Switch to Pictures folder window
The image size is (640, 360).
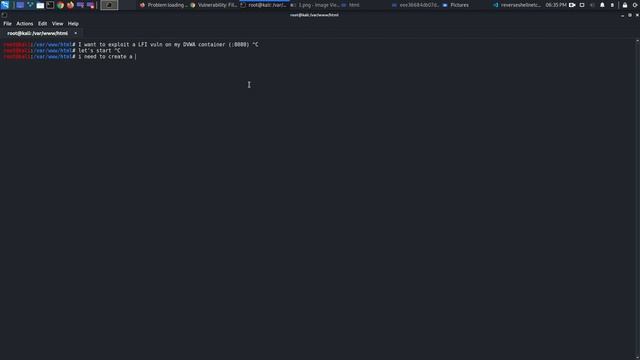(x=456, y=5)
